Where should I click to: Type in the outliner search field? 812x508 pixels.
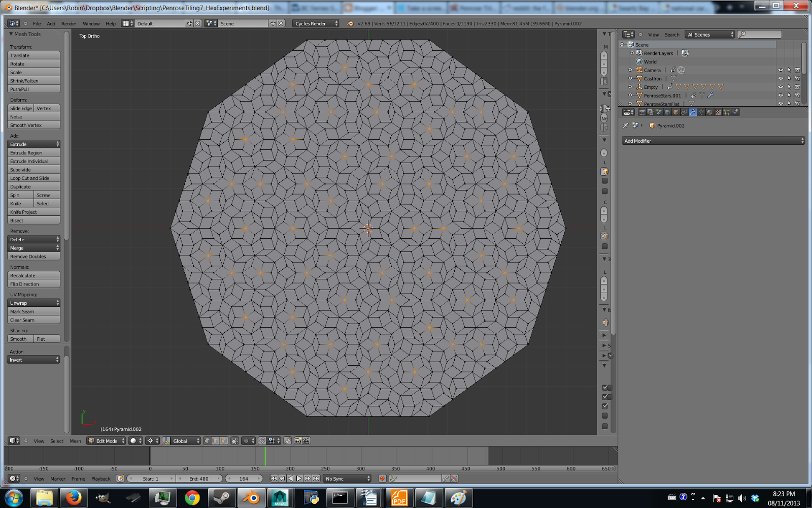pos(759,34)
